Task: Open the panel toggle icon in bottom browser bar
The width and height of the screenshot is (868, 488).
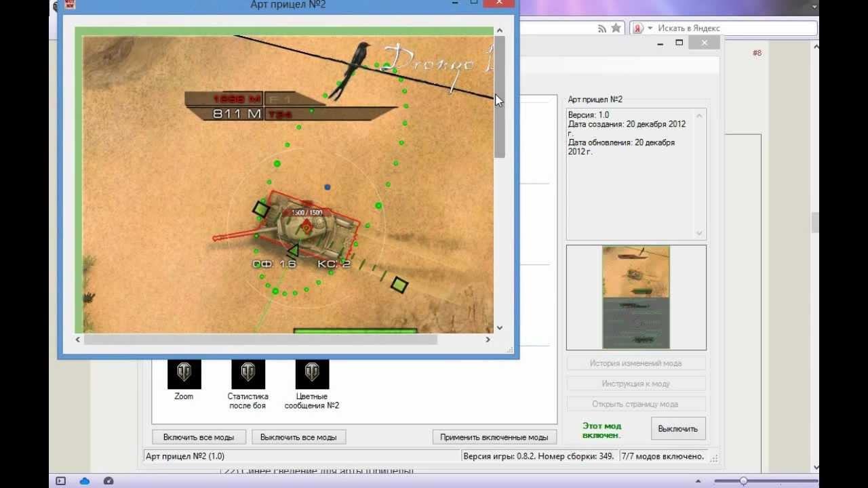Action: click(x=60, y=481)
